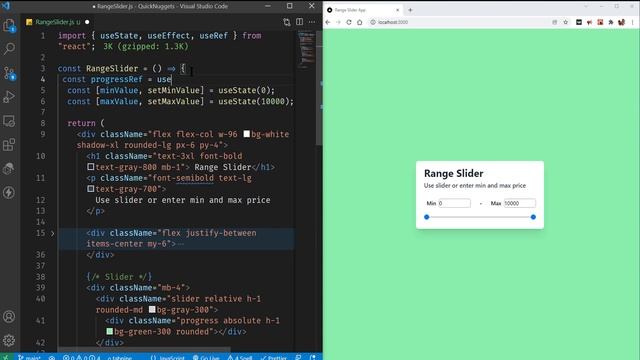Viewport: 640px width, 360px height.
Task: Open the Search view in VS Code
Action: tap(9, 49)
